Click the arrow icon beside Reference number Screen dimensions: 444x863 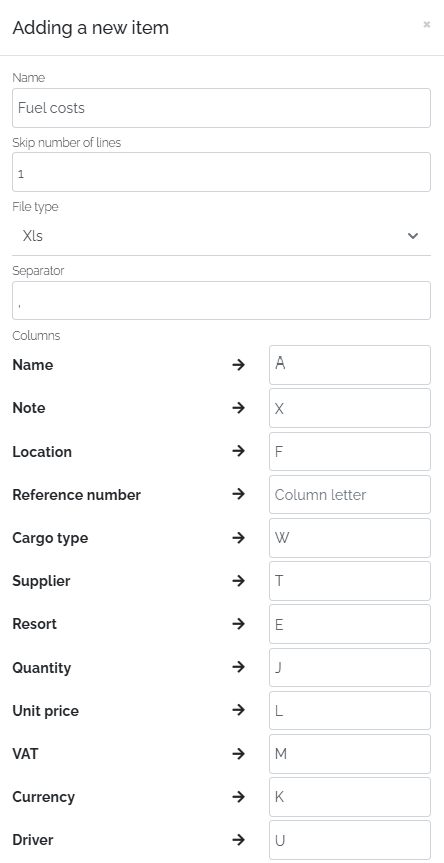(x=238, y=494)
